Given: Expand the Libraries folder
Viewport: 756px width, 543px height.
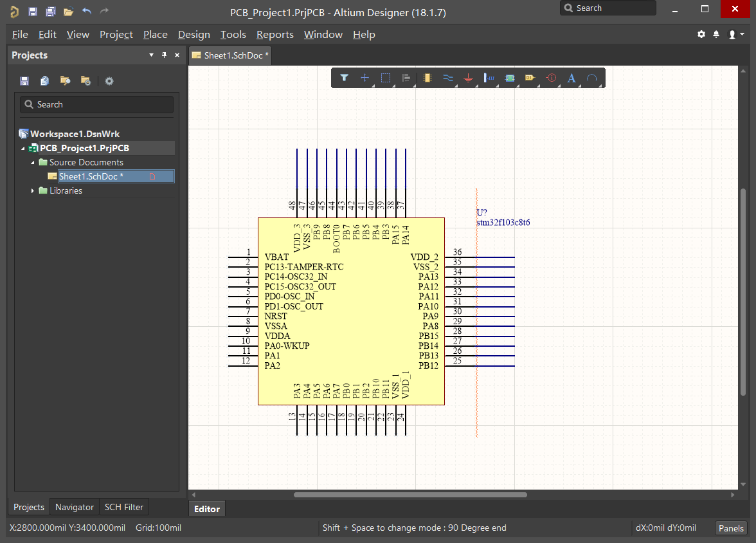Looking at the screenshot, I should (x=32, y=190).
